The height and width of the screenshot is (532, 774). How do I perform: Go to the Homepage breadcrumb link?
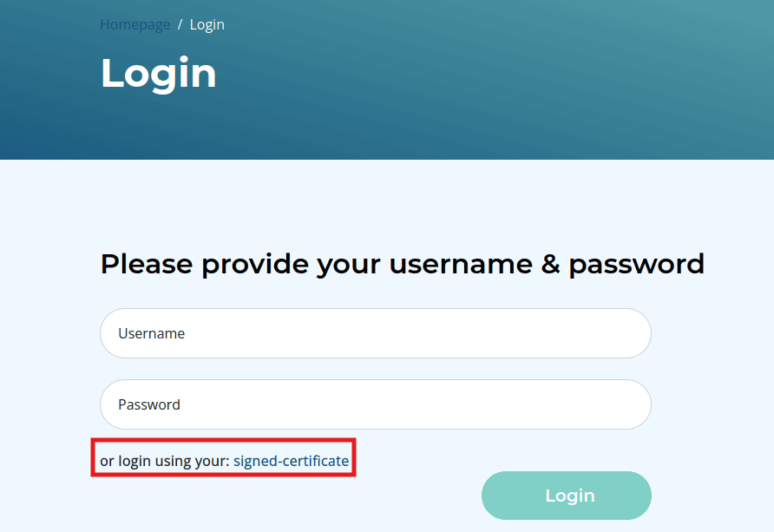(x=134, y=24)
